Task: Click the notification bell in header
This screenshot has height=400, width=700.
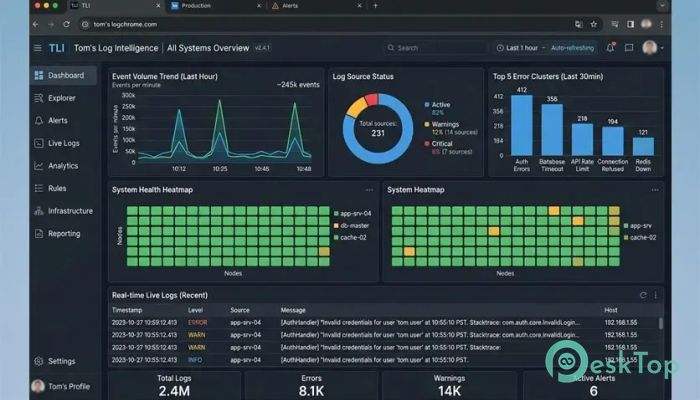Action: click(610, 48)
